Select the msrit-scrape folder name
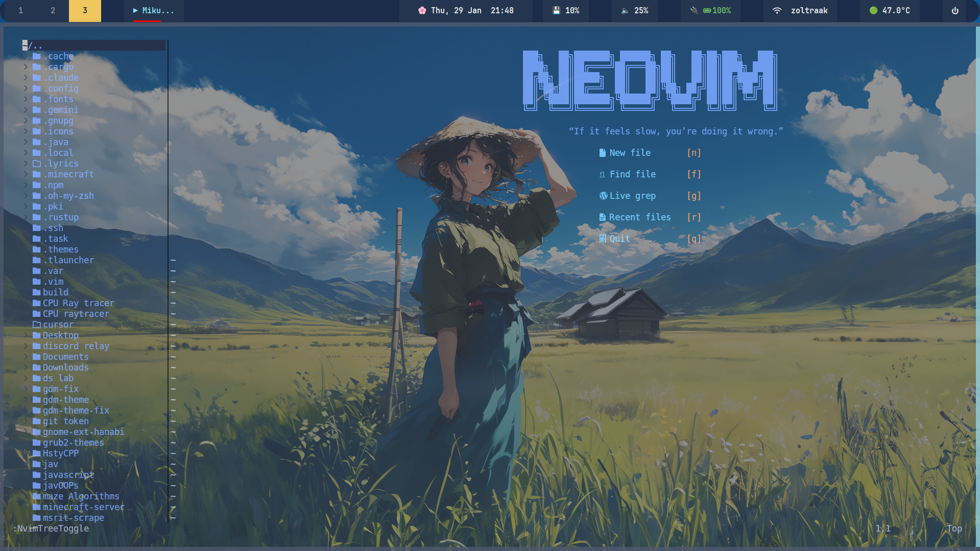980x551 pixels. click(74, 518)
